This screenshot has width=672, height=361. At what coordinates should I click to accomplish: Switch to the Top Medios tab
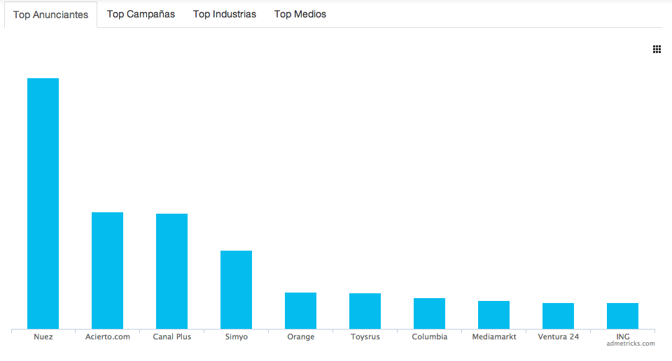[x=300, y=14]
